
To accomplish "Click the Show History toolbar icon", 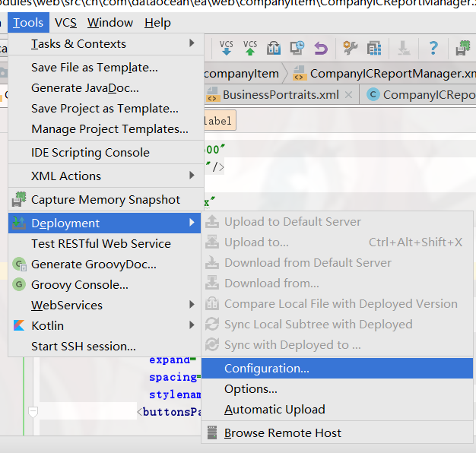I will click(297, 48).
